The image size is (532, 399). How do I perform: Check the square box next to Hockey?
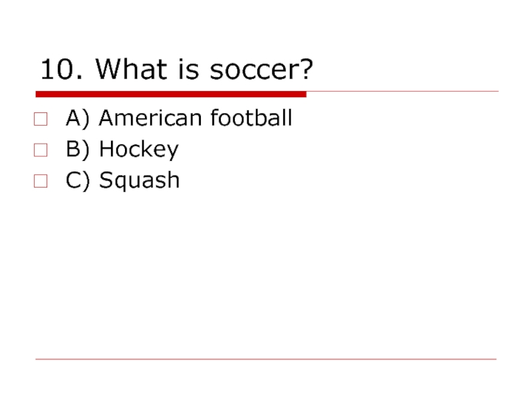[x=41, y=150]
